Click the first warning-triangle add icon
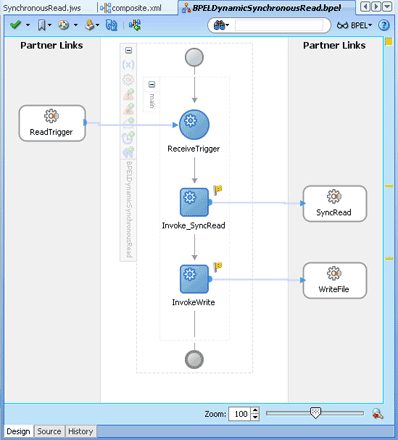 pos(129,94)
